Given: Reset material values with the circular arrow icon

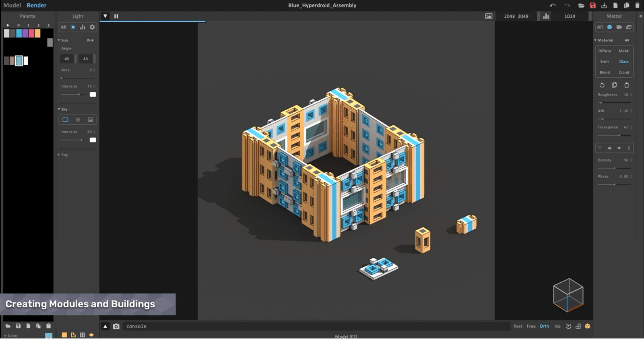Looking at the screenshot, I should [602, 85].
